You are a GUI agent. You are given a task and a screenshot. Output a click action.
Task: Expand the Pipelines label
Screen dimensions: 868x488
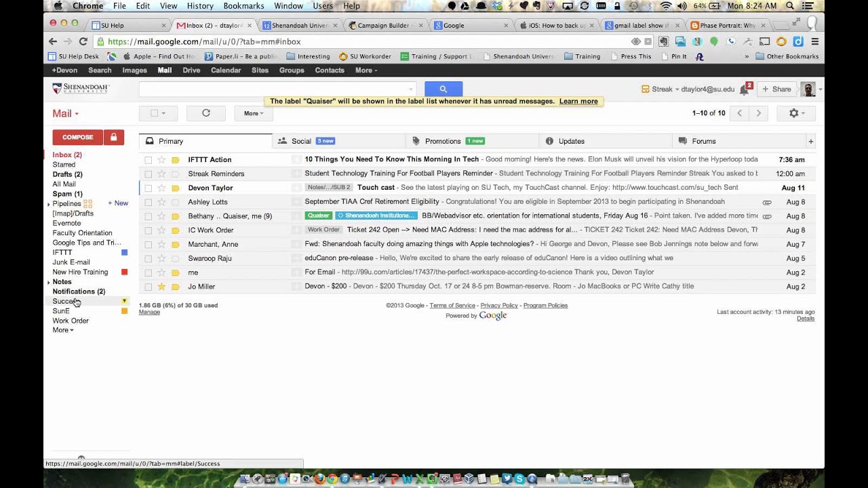click(49, 204)
